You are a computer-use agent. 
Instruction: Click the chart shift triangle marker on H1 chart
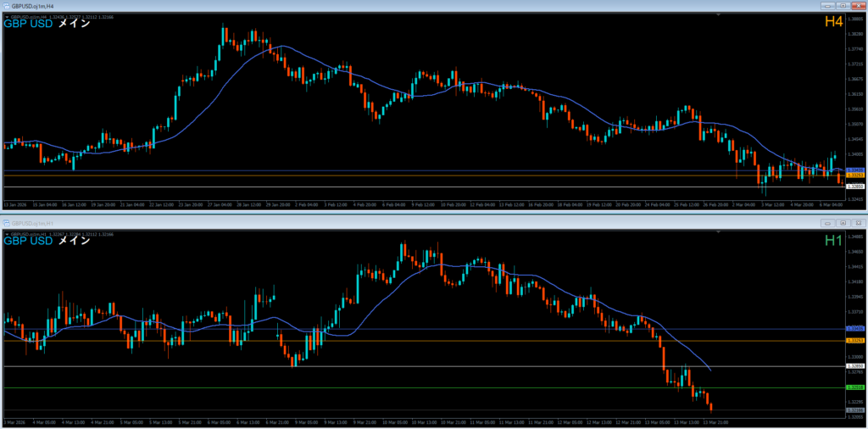pyautogui.click(x=718, y=231)
